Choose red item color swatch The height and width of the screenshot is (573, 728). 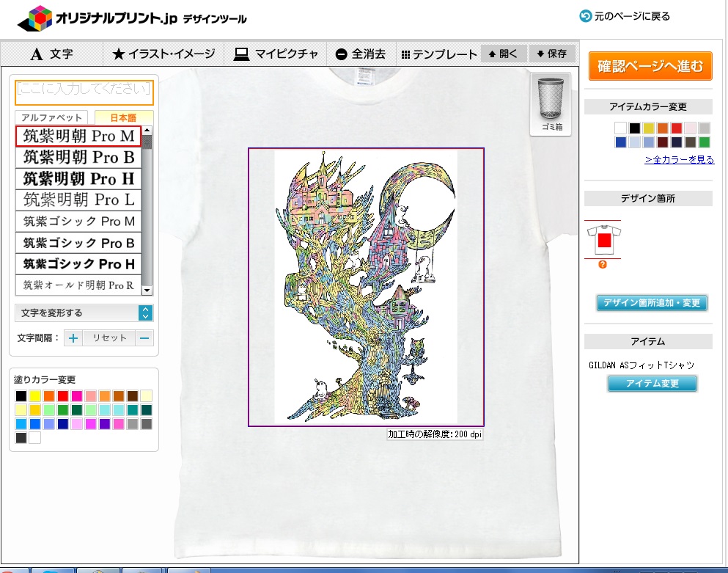click(x=677, y=128)
